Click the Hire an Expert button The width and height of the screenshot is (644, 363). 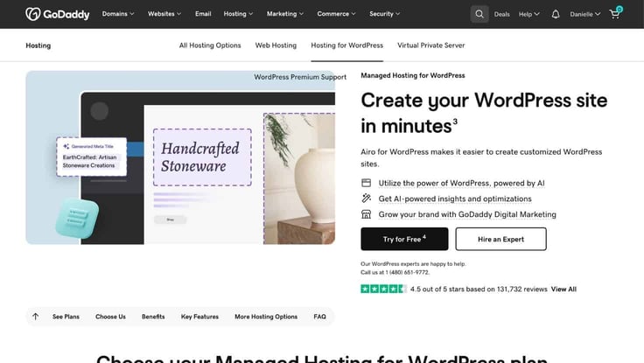(500, 239)
